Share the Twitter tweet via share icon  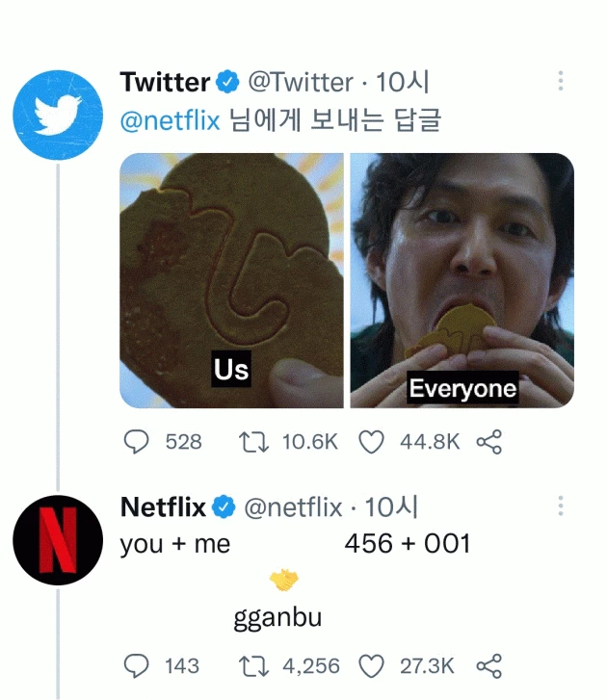(489, 442)
